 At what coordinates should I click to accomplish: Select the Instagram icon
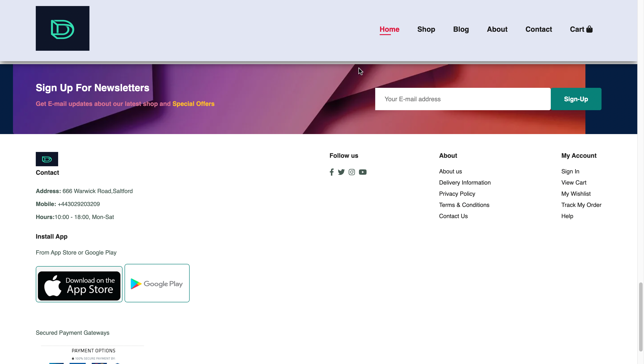[352, 172]
